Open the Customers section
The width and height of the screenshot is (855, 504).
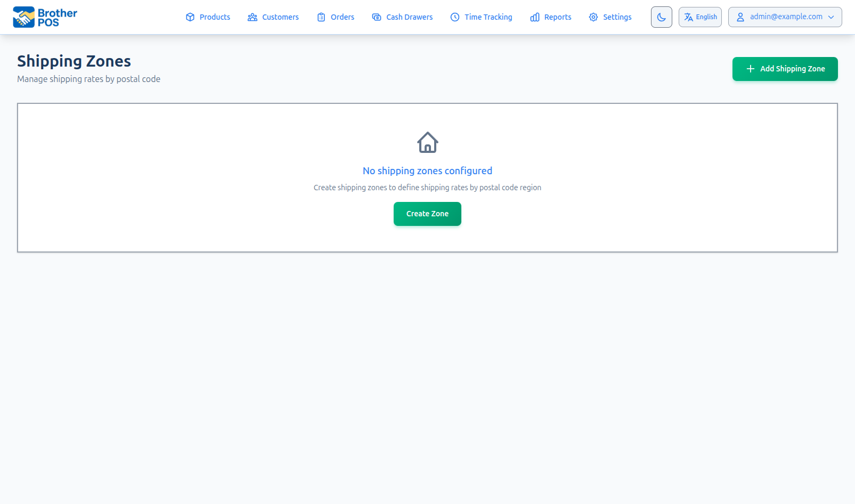[x=280, y=17]
